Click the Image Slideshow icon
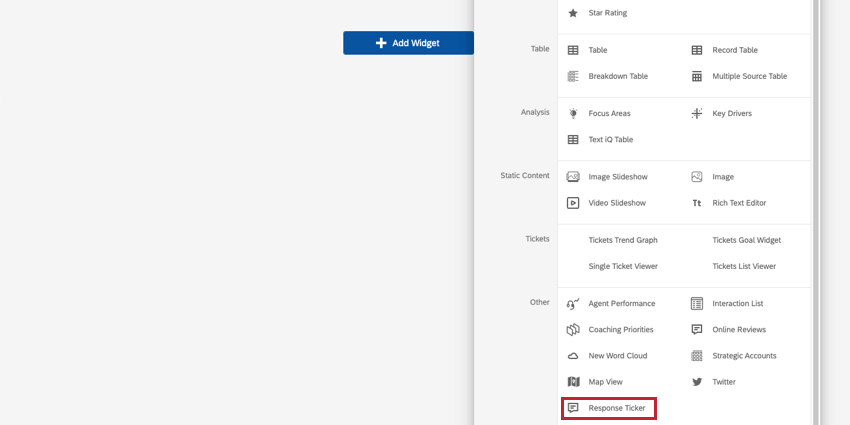The width and height of the screenshot is (850, 425). point(573,177)
